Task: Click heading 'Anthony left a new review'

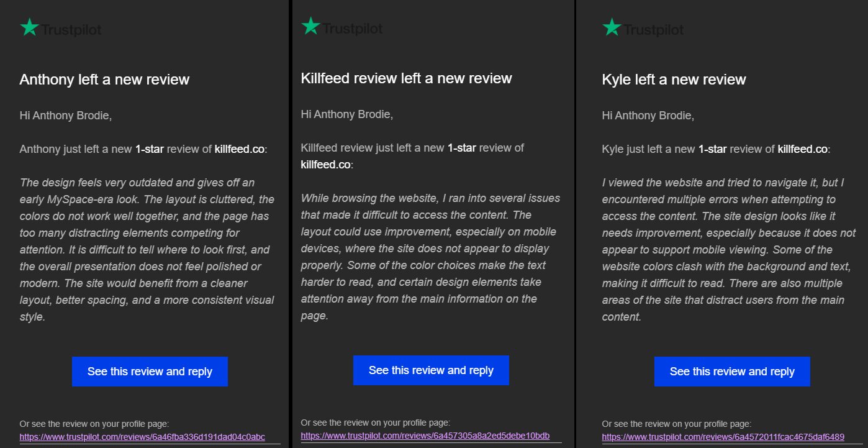Action: click(x=104, y=80)
